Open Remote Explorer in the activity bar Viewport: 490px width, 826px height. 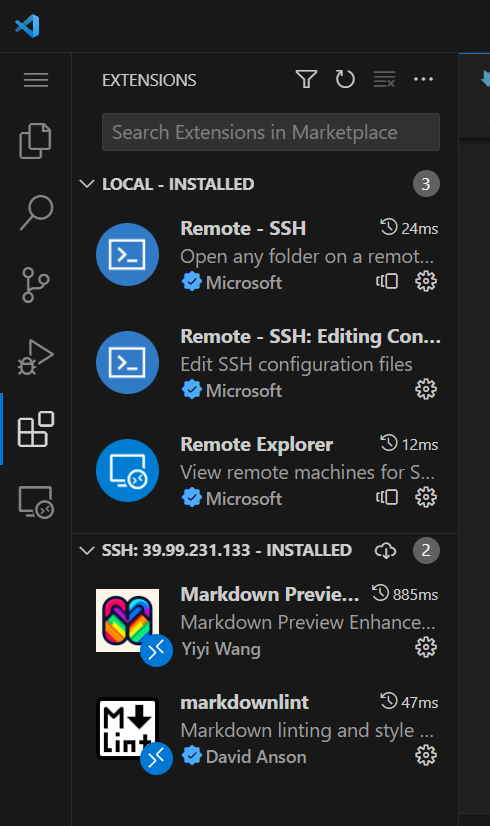click(36, 501)
